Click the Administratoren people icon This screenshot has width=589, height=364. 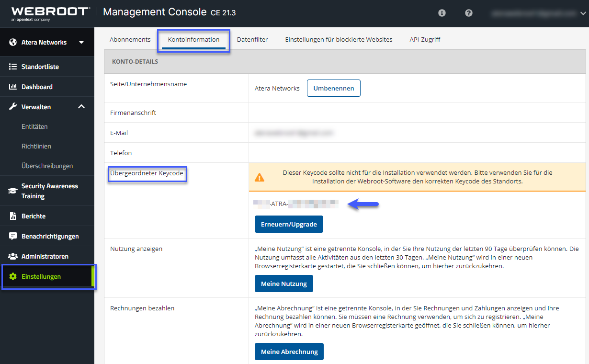pos(13,256)
